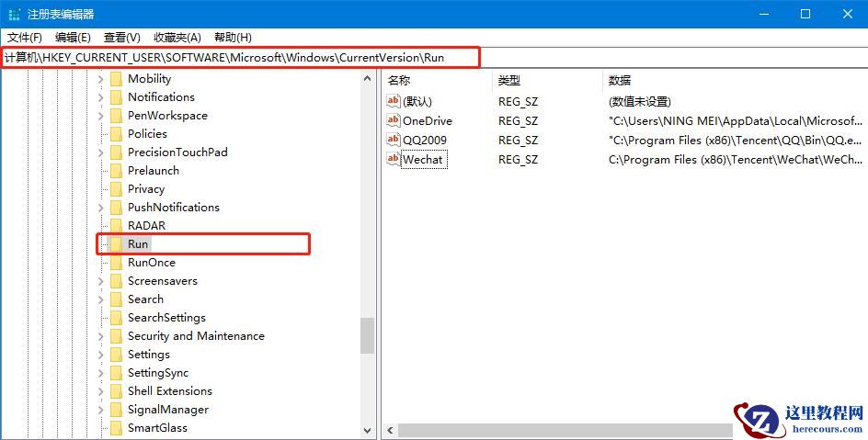Click the SearchSettings folder icon

116,317
